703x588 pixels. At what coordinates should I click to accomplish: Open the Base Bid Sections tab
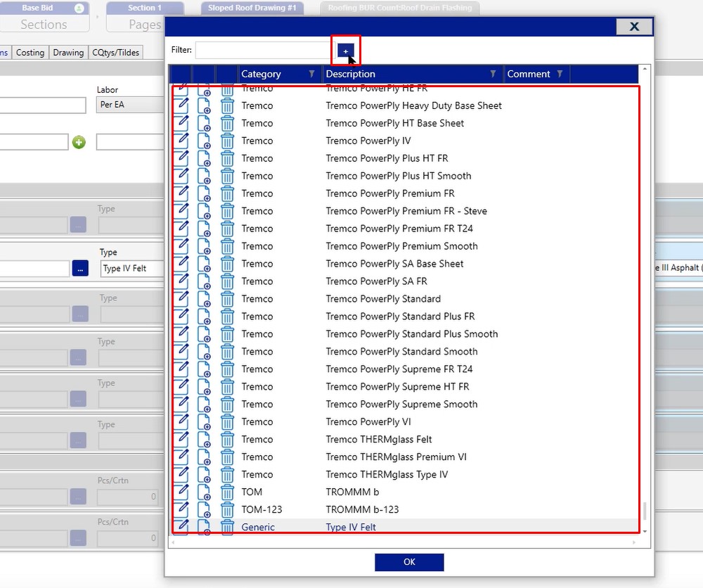pyautogui.click(x=44, y=17)
